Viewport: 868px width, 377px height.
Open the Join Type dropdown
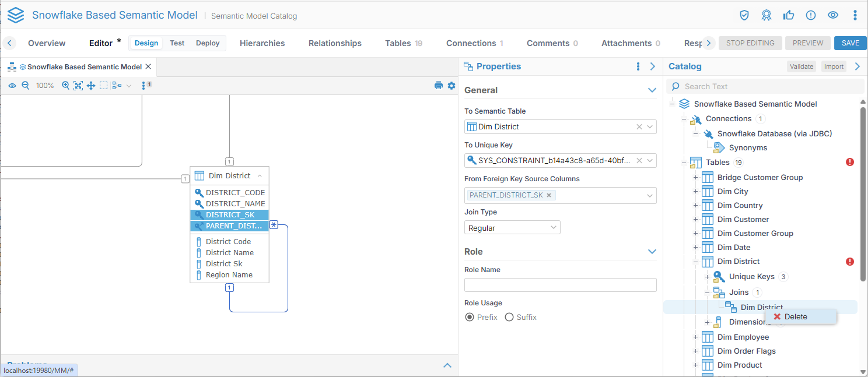(512, 228)
